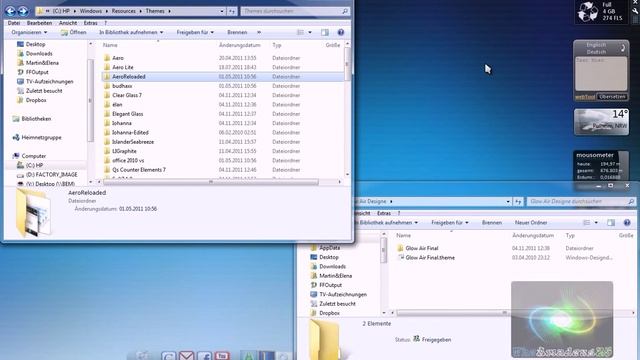Refresh the Themes folder address bar
Viewport: 640px width, 360px height.
[232, 11]
